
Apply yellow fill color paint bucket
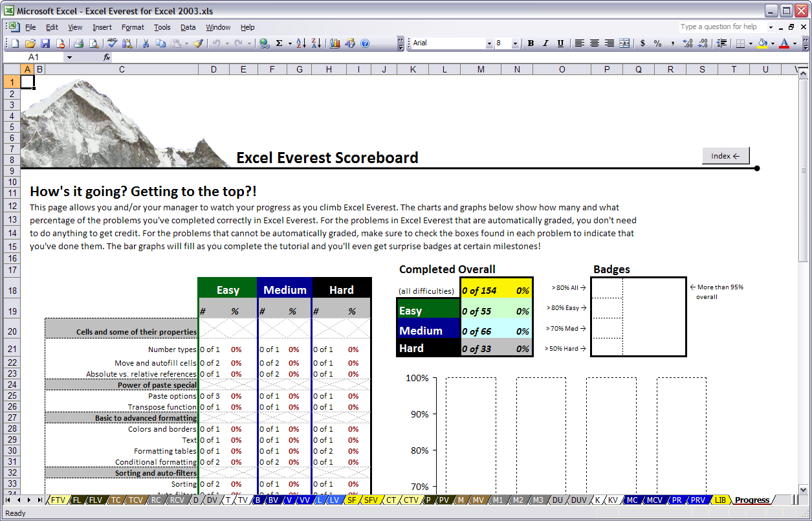(763, 43)
